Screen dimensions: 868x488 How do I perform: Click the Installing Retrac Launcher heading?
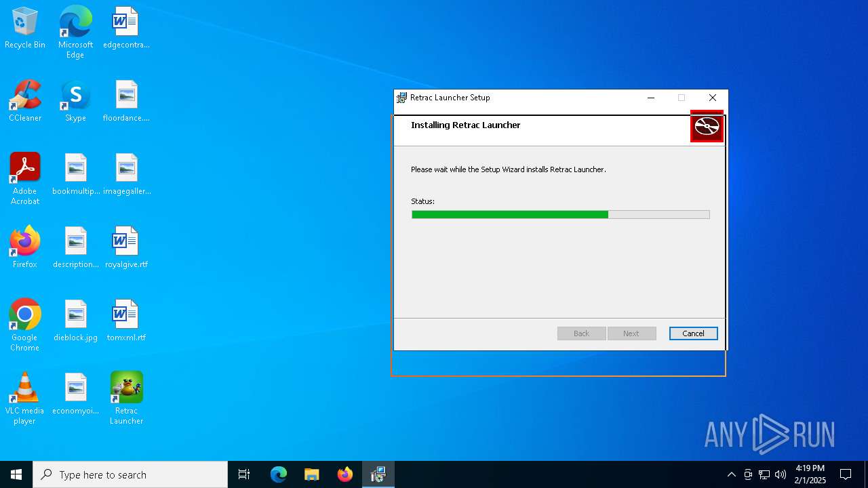click(x=466, y=125)
